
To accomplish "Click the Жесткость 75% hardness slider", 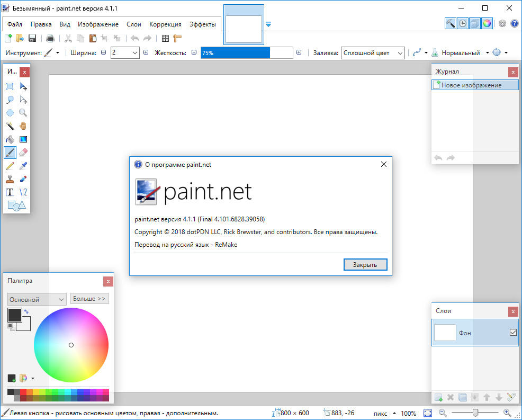I will (x=247, y=52).
